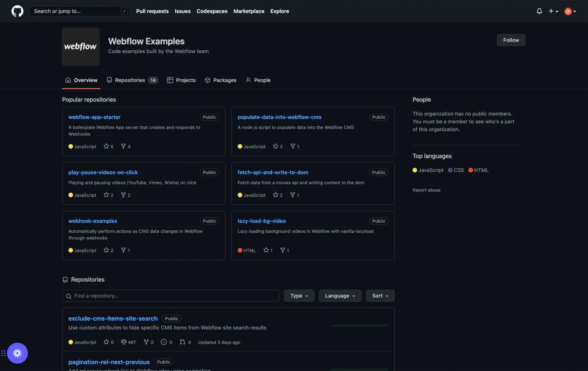Open the exclude-cms-items-site-search repository

point(113,318)
